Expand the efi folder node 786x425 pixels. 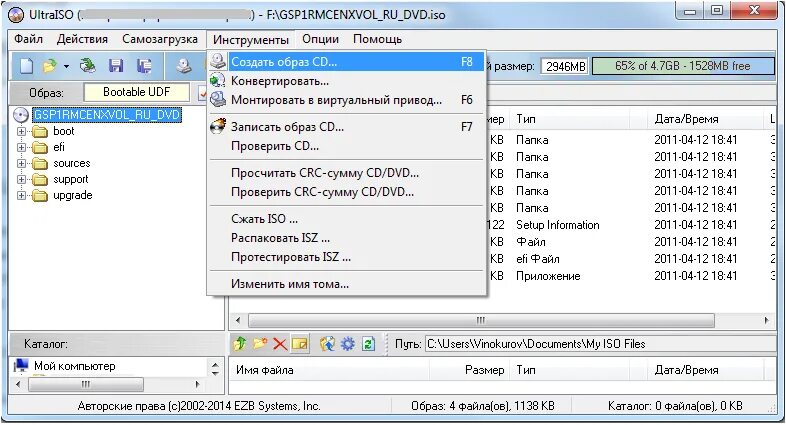coord(21,148)
